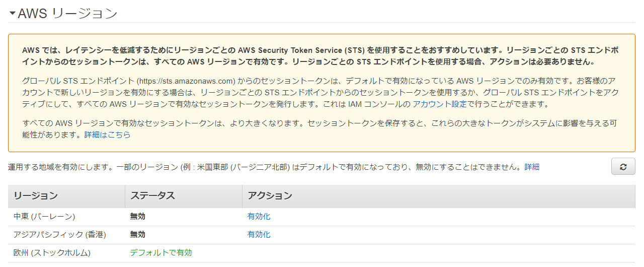
Task: Select the ステータス column header
Action: 152,196
